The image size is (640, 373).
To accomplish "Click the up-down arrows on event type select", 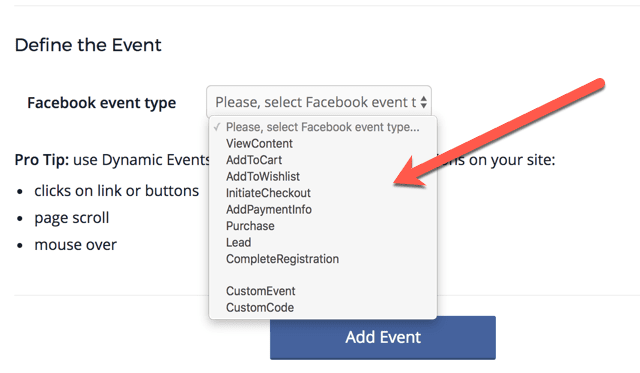I will (423, 102).
